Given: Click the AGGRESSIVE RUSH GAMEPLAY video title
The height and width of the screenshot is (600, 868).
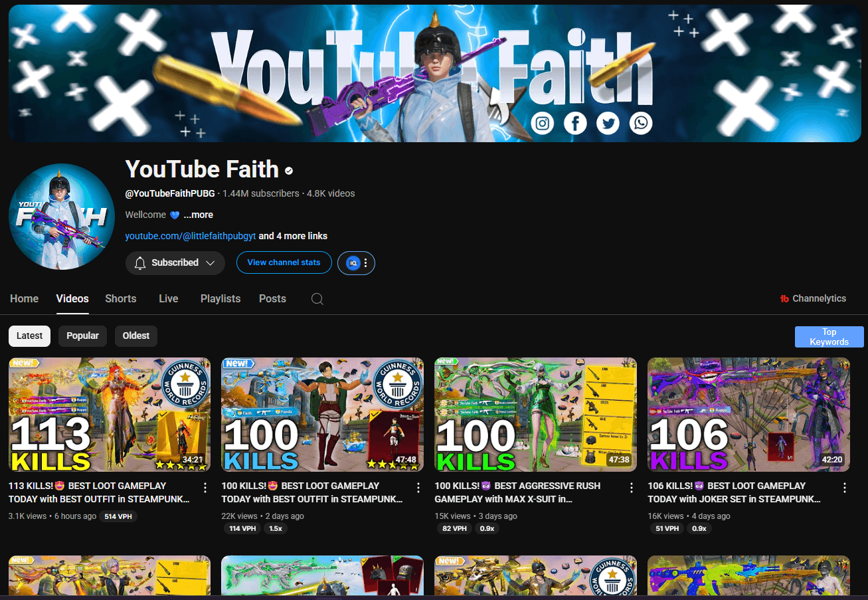Looking at the screenshot, I should tap(518, 492).
